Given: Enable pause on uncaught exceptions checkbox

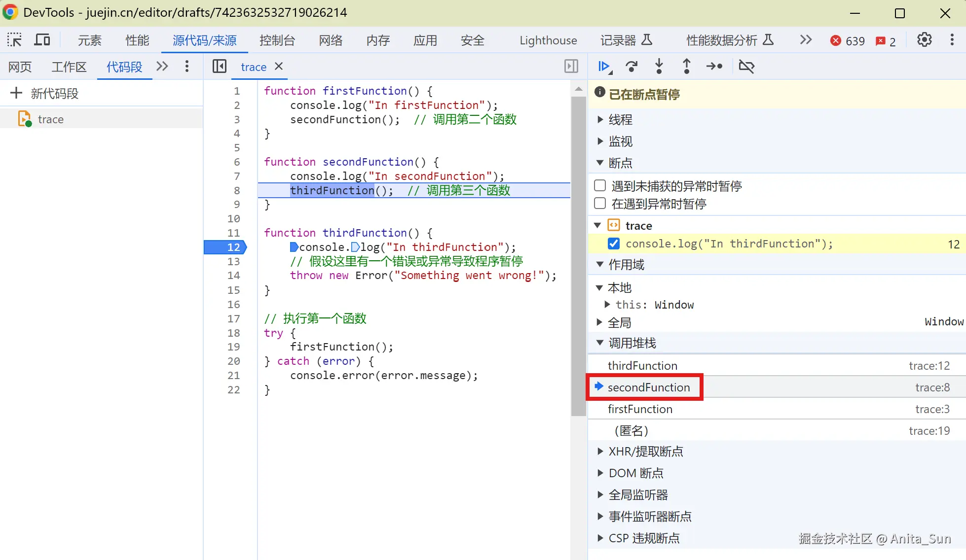Looking at the screenshot, I should click(x=600, y=186).
